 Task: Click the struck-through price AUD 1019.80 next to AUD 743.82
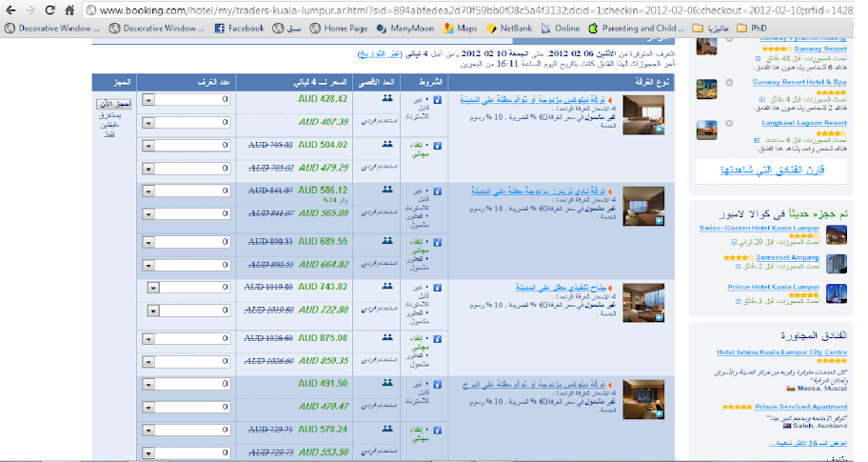(268, 287)
